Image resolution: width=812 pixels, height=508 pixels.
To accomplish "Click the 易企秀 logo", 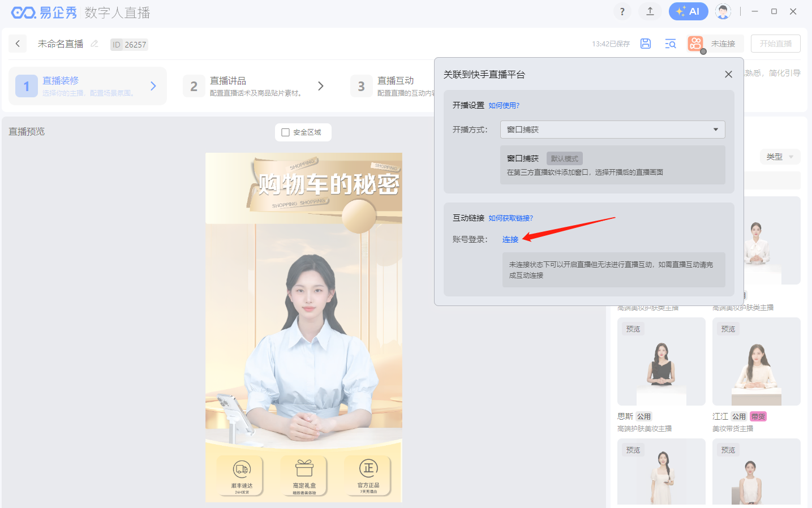I will point(44,12).
